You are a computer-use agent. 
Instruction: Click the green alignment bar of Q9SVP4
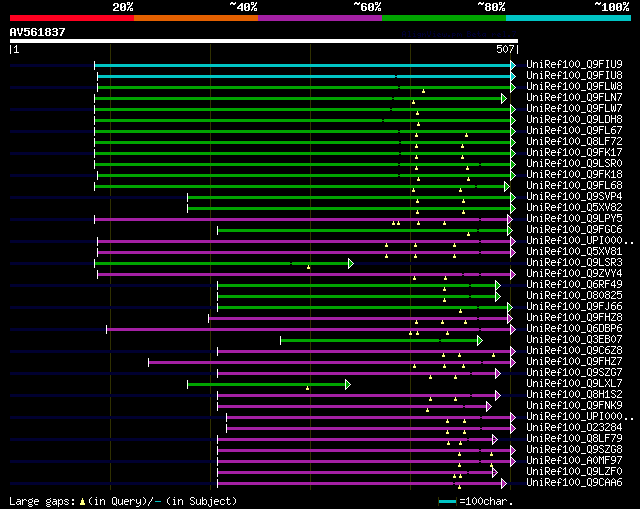[349, 198]
